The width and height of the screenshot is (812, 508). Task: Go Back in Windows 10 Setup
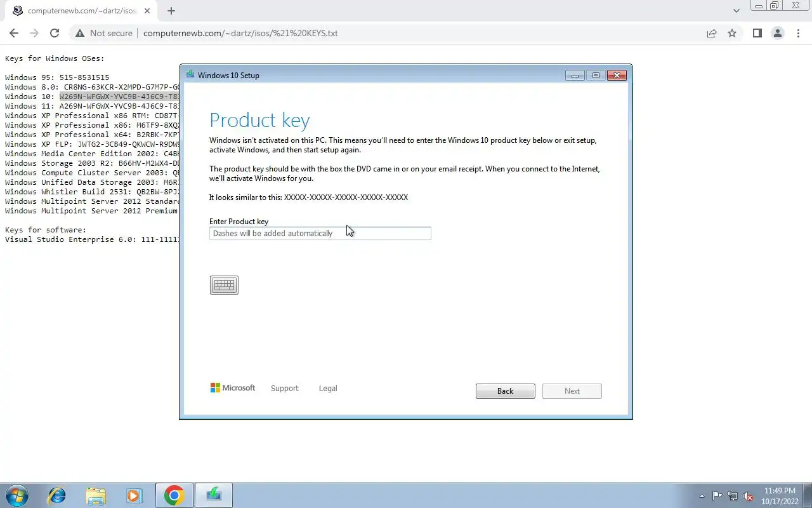tap(505, 391)
